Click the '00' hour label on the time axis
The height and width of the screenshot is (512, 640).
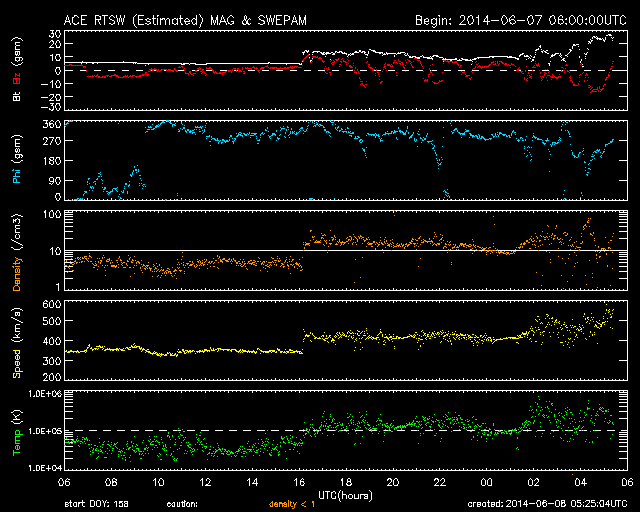[487, 483]
